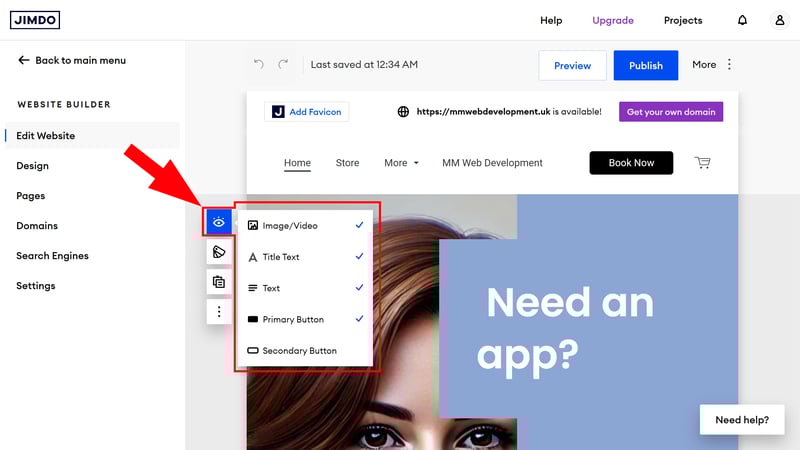Click the MM Web Development site title
The image size is (800, 450).
pos(492,163)
